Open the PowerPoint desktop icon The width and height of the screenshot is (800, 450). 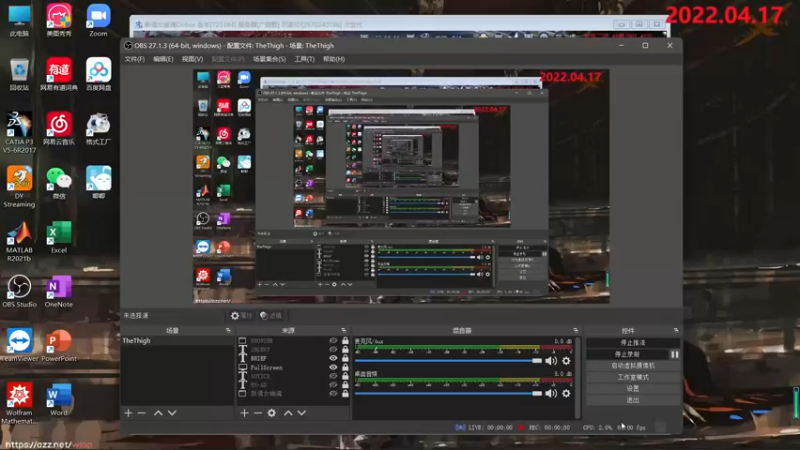(59, 345)
